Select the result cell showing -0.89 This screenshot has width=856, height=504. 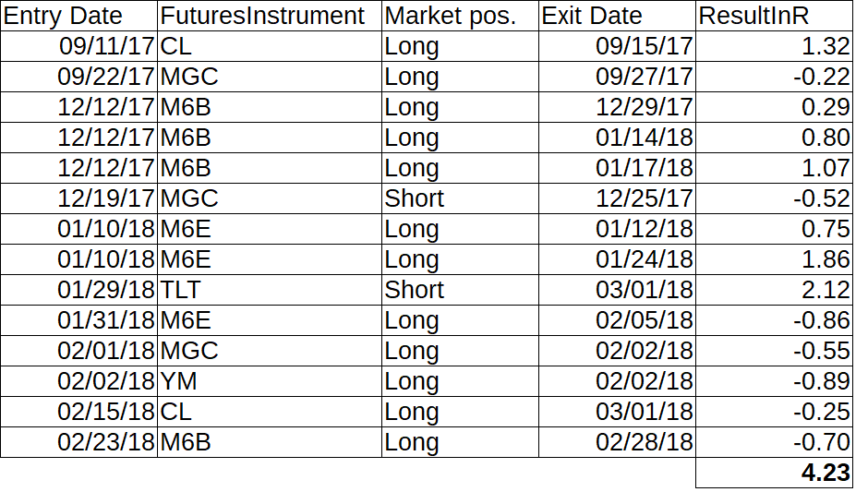(774, 381)
